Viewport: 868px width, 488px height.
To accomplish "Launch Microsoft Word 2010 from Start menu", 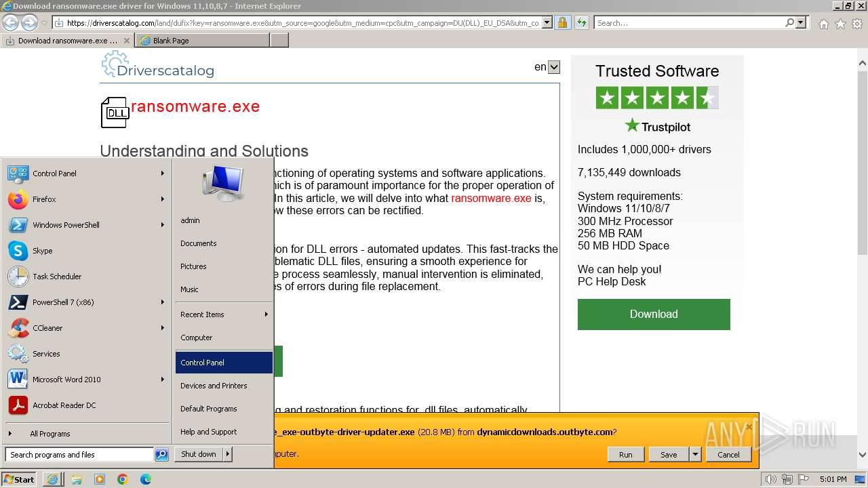I will coord(85,380).
